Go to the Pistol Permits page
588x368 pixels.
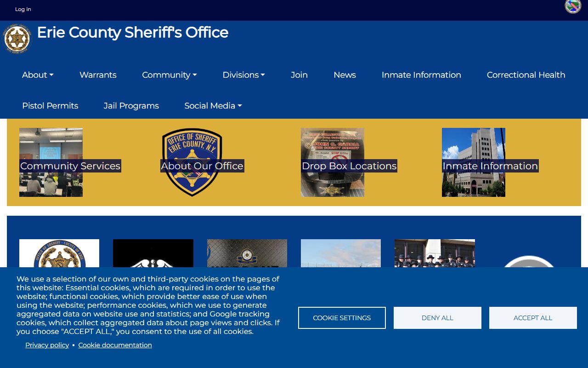[50, 105]
